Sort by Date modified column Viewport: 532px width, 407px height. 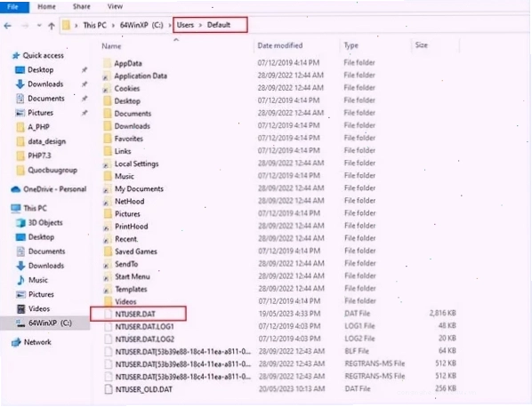click(x=280, y=45)
